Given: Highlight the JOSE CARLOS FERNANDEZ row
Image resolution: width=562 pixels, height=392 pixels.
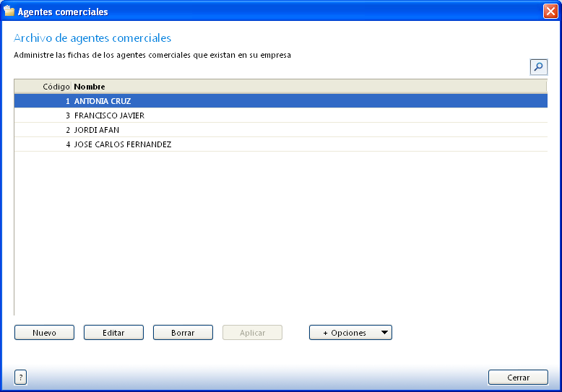Looking at the screenshot, I should pos(123,144).
